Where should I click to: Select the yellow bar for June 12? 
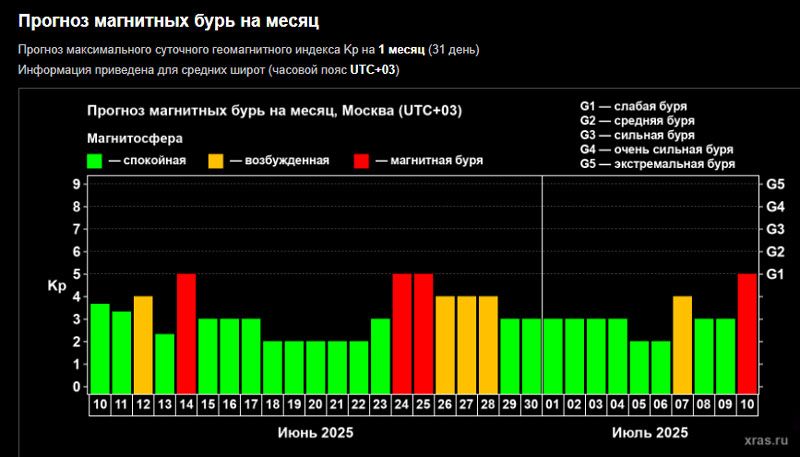pos(143,343)
